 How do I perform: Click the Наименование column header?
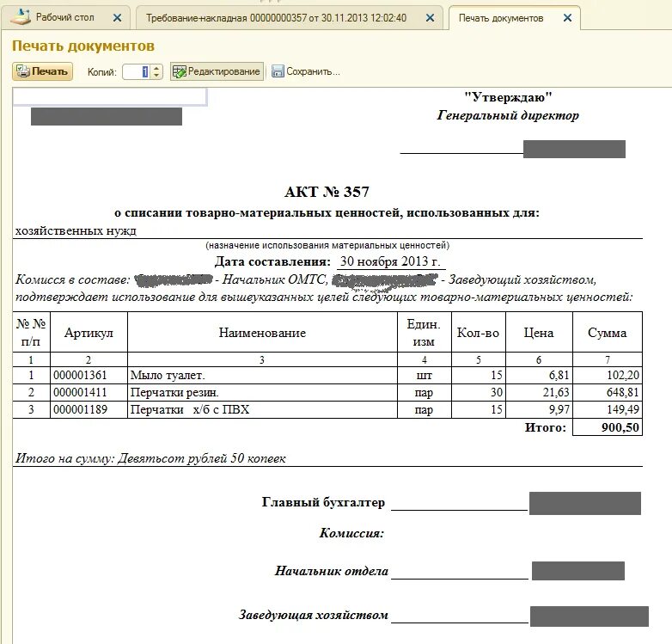click(x=262, y=332)
